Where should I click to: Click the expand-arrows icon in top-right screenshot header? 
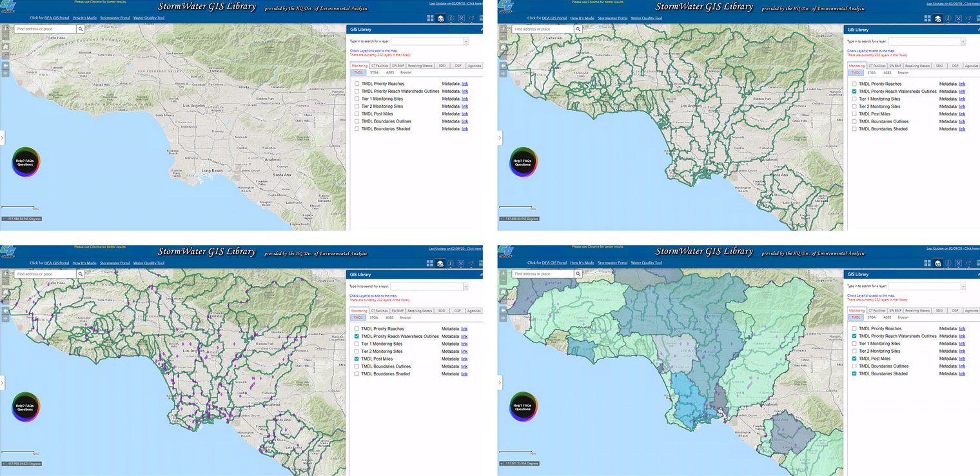[x=959, y=19]
